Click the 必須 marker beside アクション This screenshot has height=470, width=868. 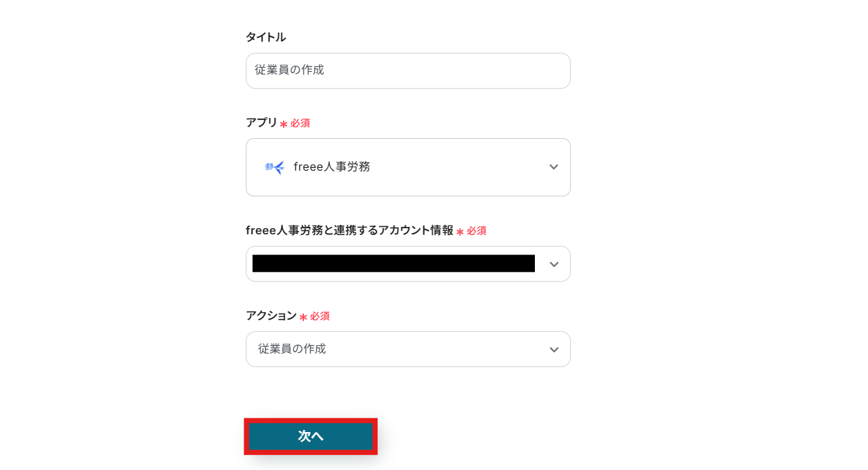click(x=320, y=316)
